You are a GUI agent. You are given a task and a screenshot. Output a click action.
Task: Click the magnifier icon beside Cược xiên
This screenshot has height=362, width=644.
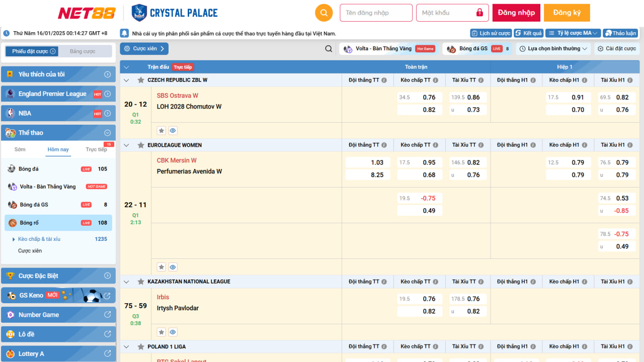point(329,49)
